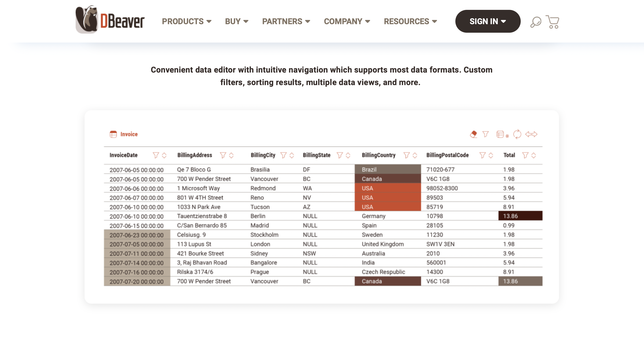This screenshot has height=348, width=644.
Task: Click the 98052-8300 postal code cell
Action: pos(442,188)
